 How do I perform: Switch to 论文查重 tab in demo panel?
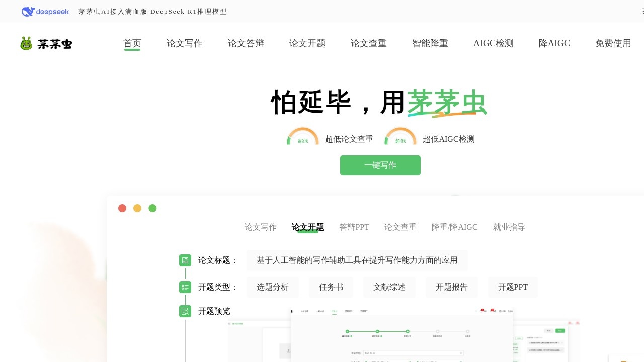pos(400,227)
